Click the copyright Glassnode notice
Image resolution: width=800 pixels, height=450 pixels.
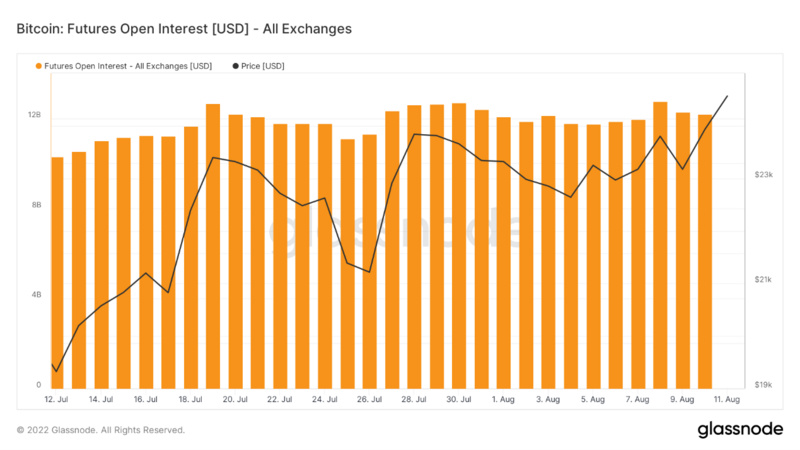coord(101,430)
